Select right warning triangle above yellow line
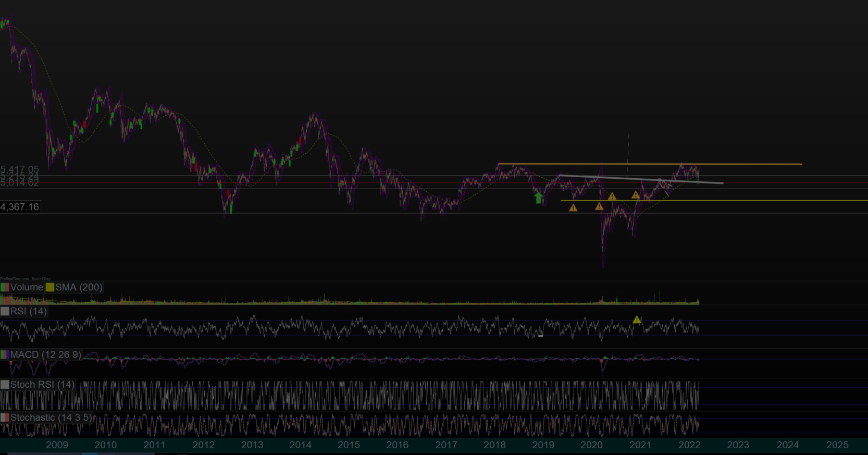 coord(636,195)
